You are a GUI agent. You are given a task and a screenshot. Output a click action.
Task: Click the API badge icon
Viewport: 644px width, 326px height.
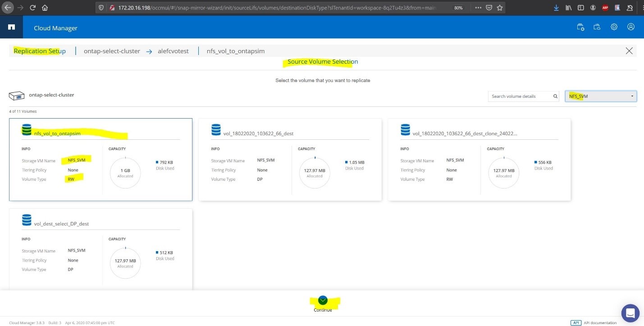pyautogui.click(x=576, y=323)
